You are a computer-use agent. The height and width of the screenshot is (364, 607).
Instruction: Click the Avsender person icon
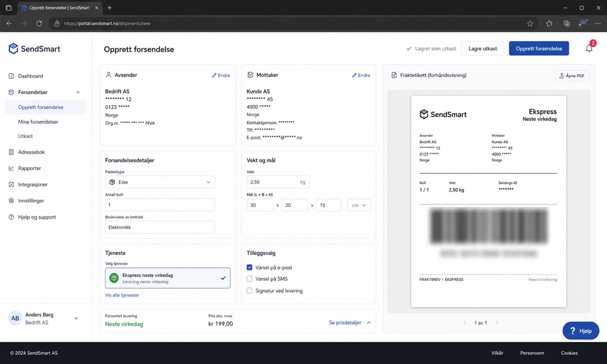pos(108,75)
